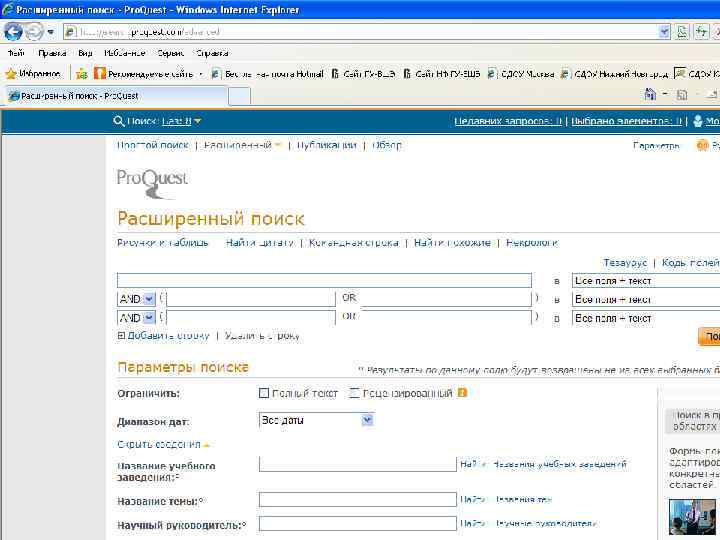Click the info icon beside Рецензированный

click(462, 393)
